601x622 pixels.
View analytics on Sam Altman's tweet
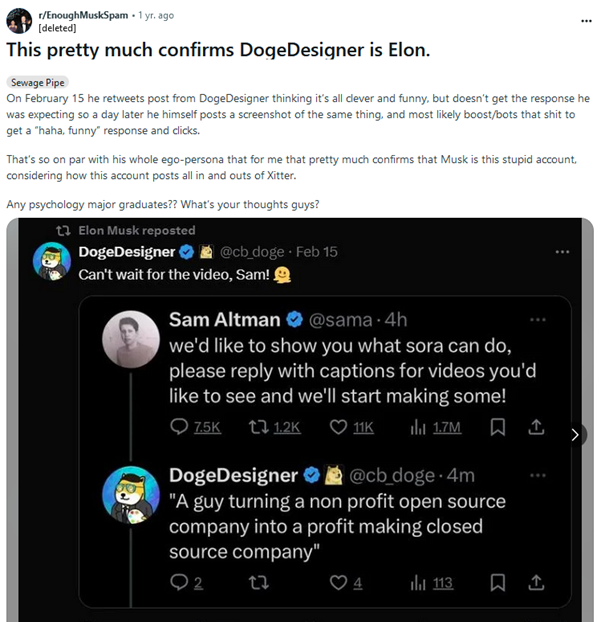[x=418, y=427]
